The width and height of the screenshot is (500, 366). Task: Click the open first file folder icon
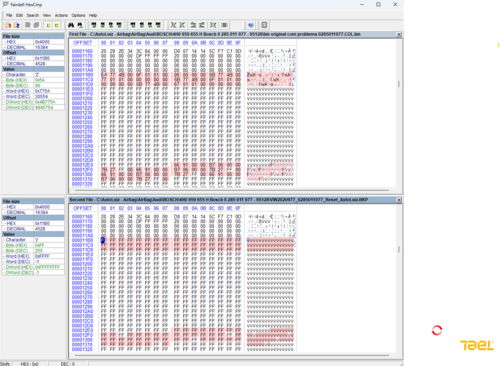click(8, 25)
